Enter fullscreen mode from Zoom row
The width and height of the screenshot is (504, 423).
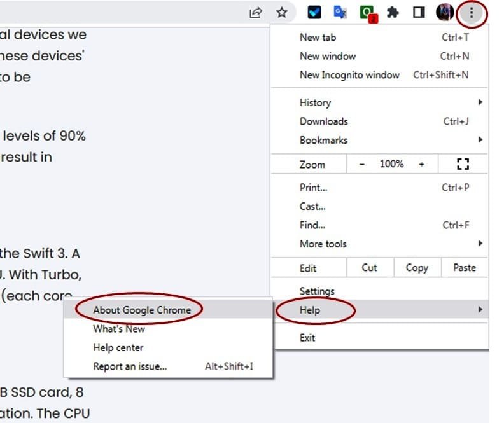click(463, 164)
